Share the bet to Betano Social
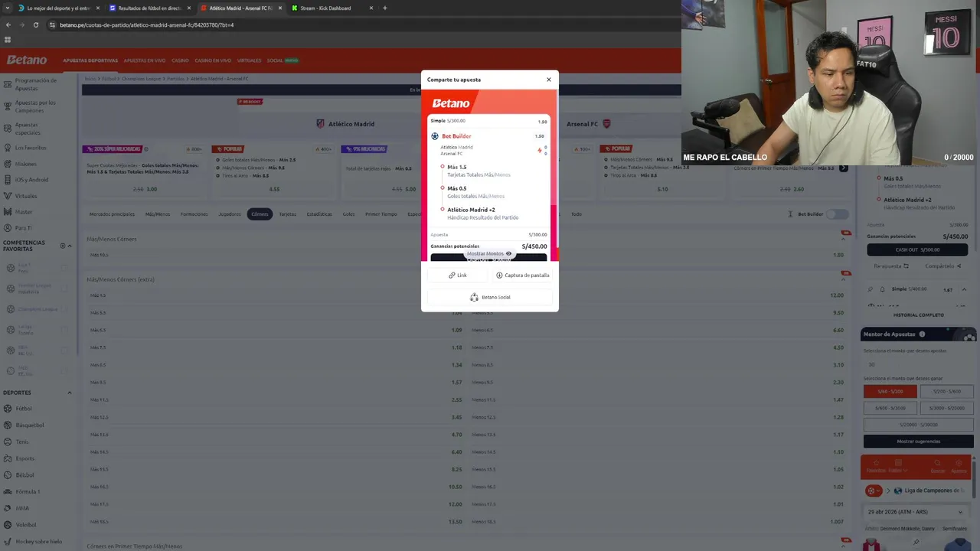This screenshot has width=980, height=551. coord(490,297)
